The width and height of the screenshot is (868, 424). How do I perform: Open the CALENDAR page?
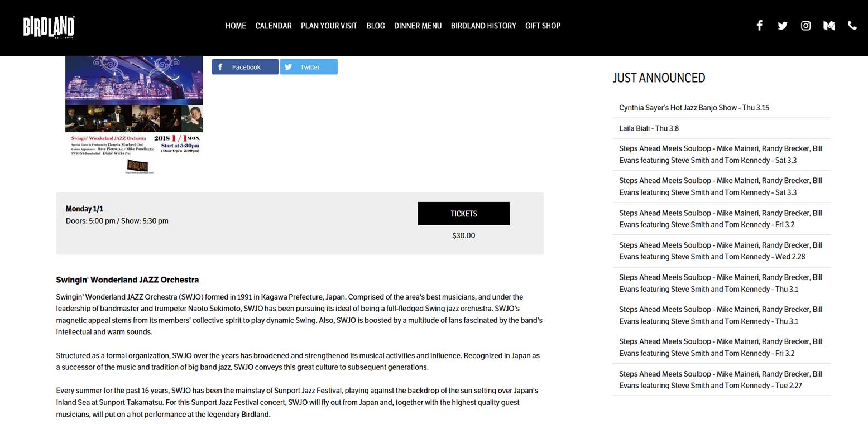(274, 26)
